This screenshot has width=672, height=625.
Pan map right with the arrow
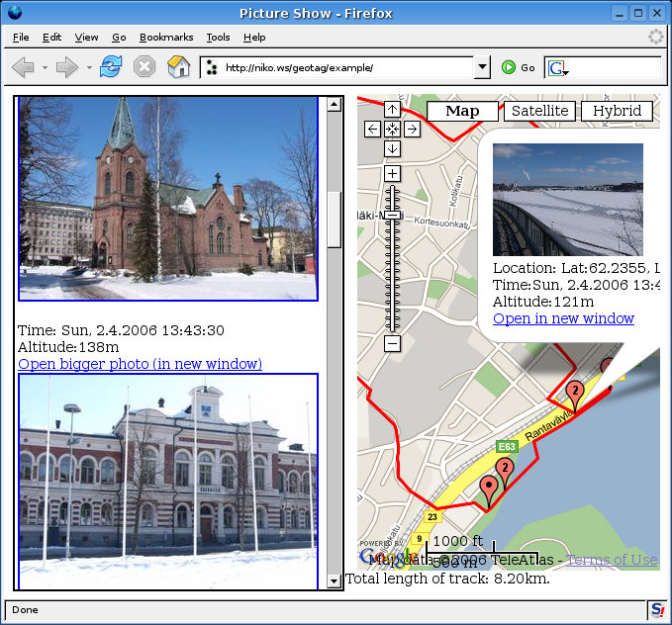[412, 129]
